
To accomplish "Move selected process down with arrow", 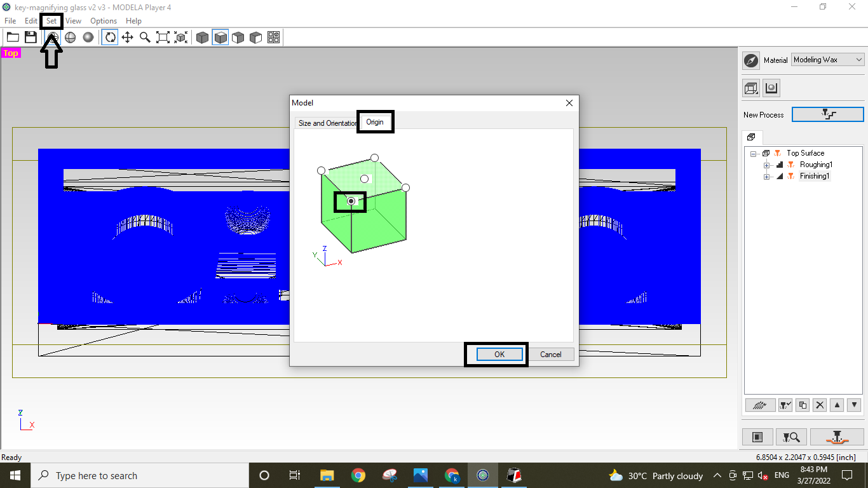I will [855, 405].
